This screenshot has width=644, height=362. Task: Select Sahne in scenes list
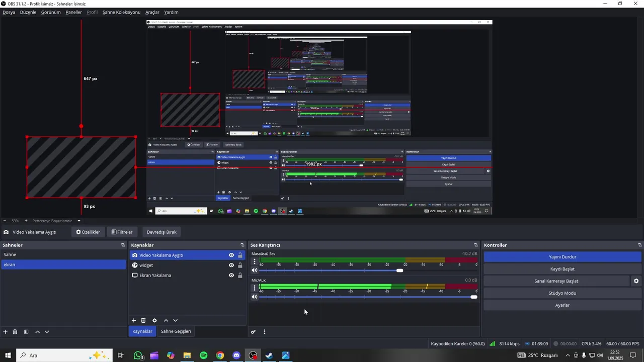(x=63, y=255)
